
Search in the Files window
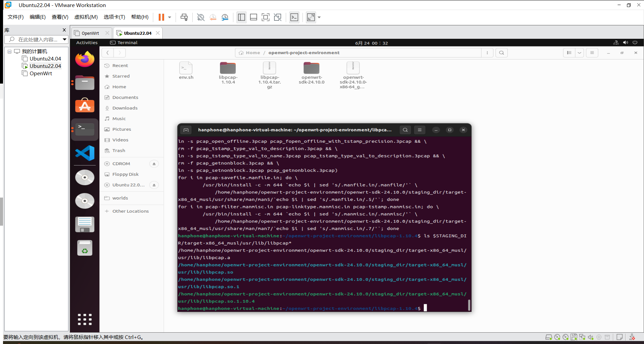click(x=501, y=53)
